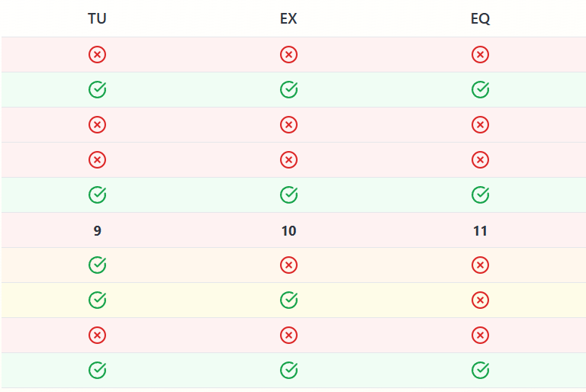Click the number 11 cell
Screen dimensions: 586x392
pyautogui.click(x=480, y=230)
